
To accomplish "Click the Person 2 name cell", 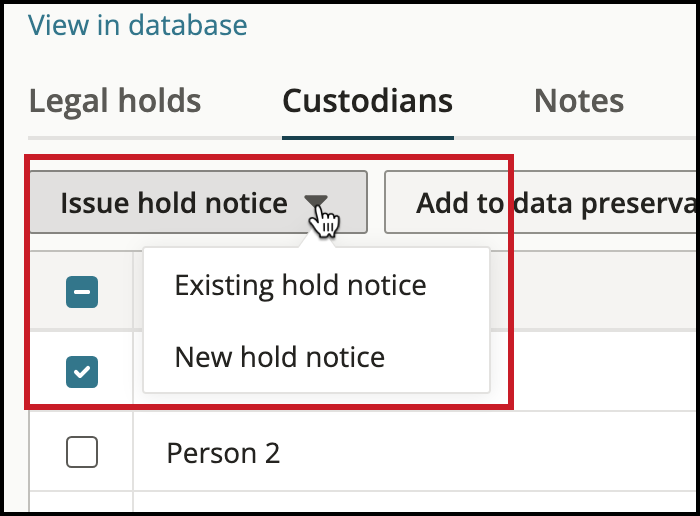I will (x=223, y=453).
